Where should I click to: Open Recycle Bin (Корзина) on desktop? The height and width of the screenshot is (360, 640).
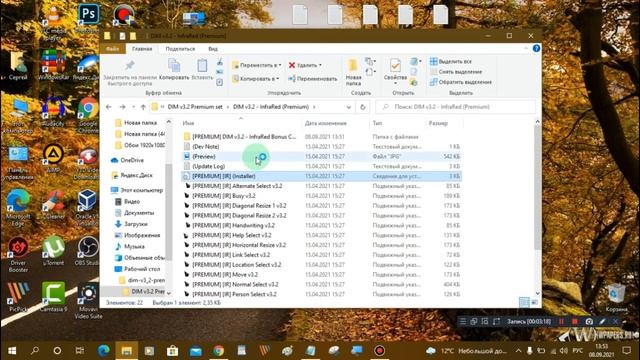point(616,298)
